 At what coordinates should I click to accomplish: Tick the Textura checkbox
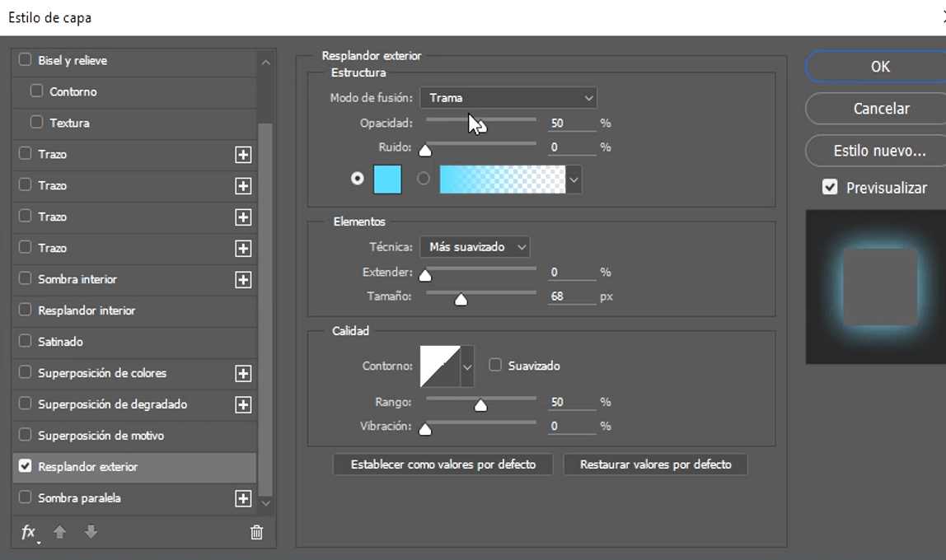pos(37,123)
